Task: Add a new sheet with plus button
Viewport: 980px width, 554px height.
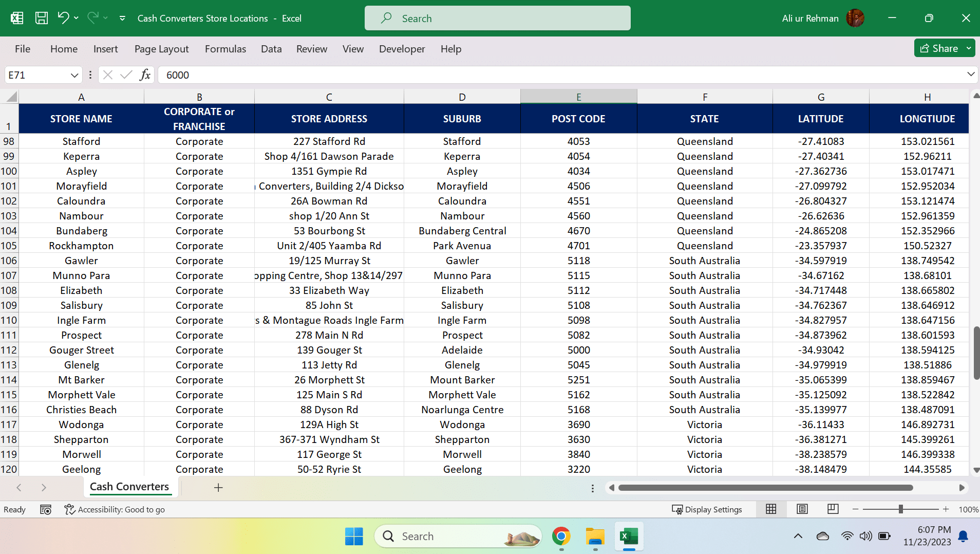Action: [x=218, y=487]
